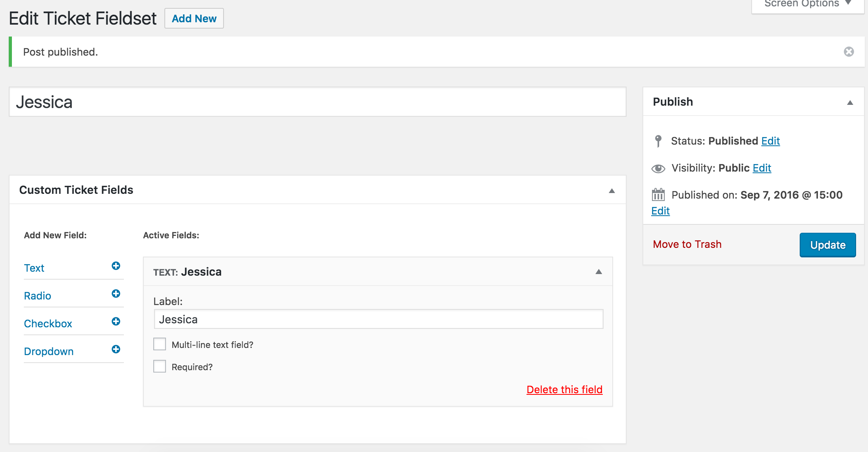Click Move to Trash link
The image size is (868, 452).
pos(687,244)
